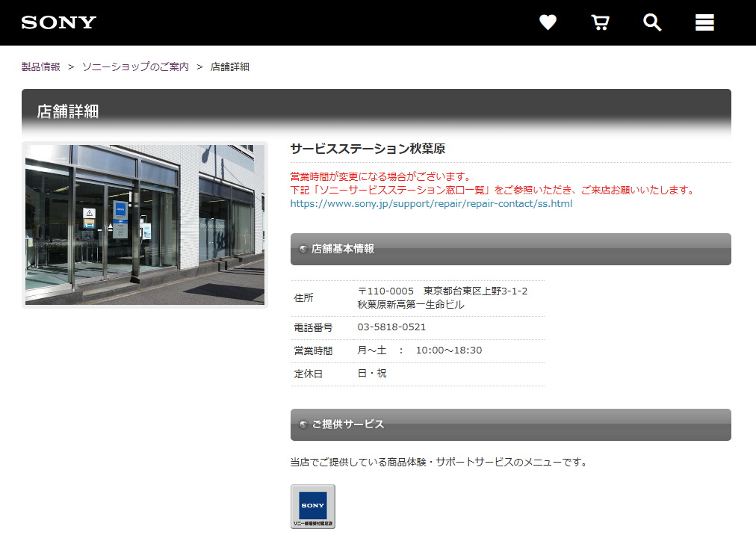Screen dimensions: 756x547
Task: Select the address line 〒110-0005 東京都台東区上野3-1-2
Action: pos(442,291)
